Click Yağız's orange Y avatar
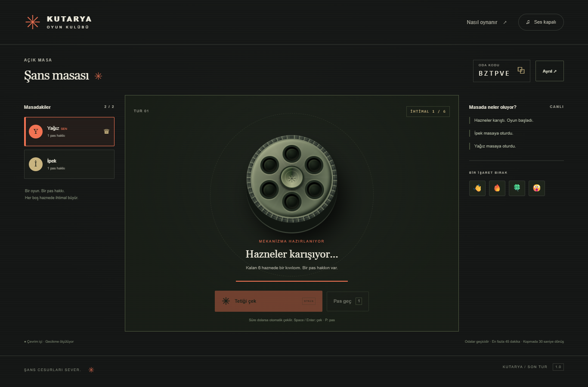The image size is (588, 387). tap(36, 132)
